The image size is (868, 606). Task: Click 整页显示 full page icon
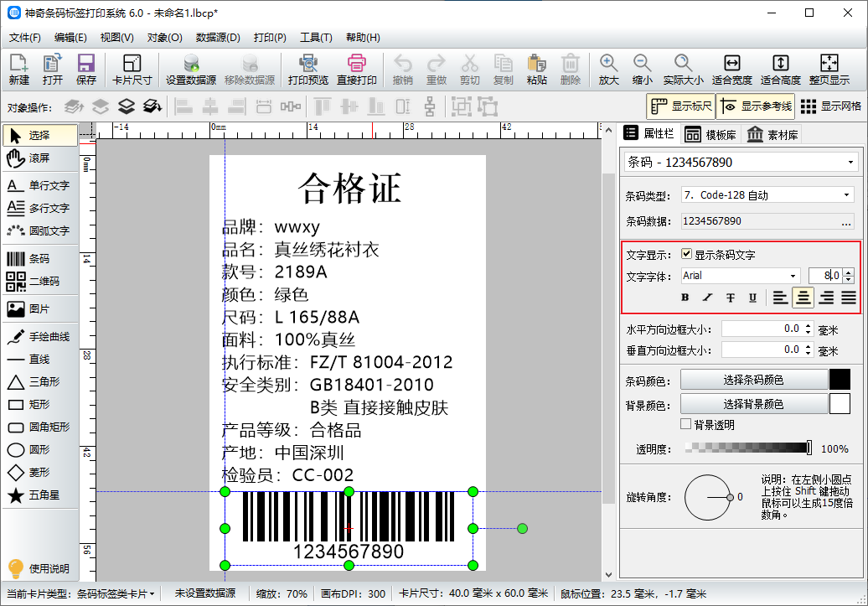pos(829,70)
